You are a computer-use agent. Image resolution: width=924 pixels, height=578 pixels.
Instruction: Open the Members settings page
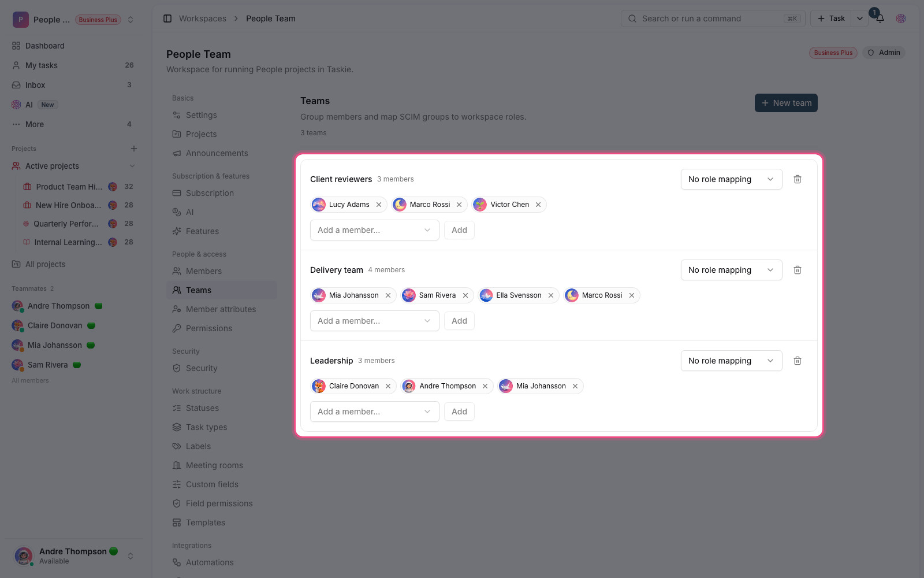coord(222,271)
